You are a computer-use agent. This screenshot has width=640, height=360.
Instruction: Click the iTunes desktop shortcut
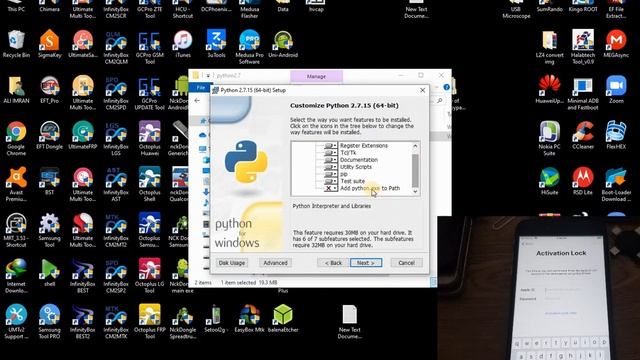(182, 44)
